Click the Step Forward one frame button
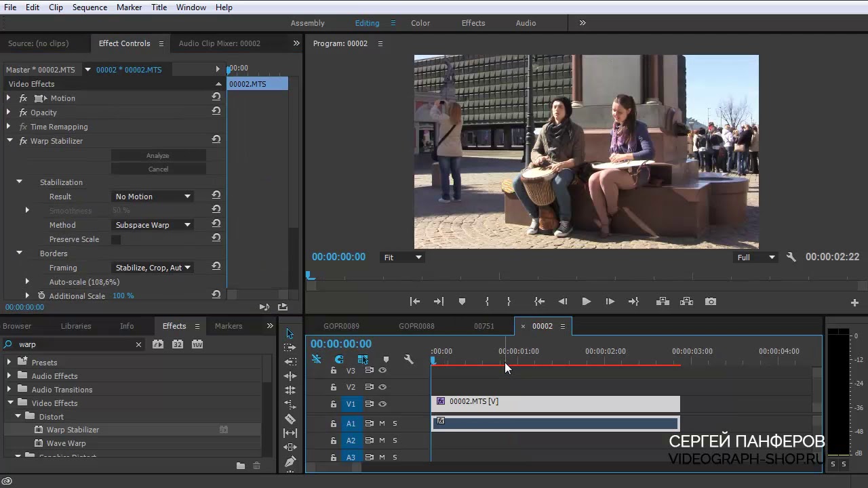This screenshot has width=868, height=488. (x=610, y=302)
